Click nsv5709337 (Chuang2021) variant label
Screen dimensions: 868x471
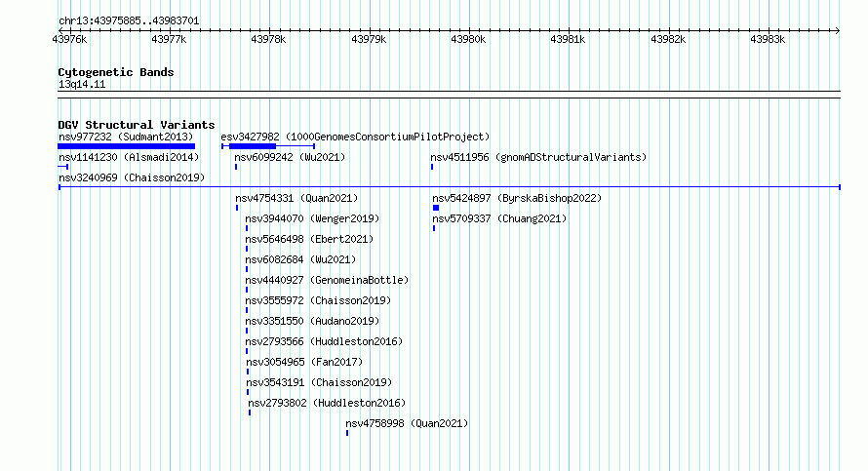point(500,218)
